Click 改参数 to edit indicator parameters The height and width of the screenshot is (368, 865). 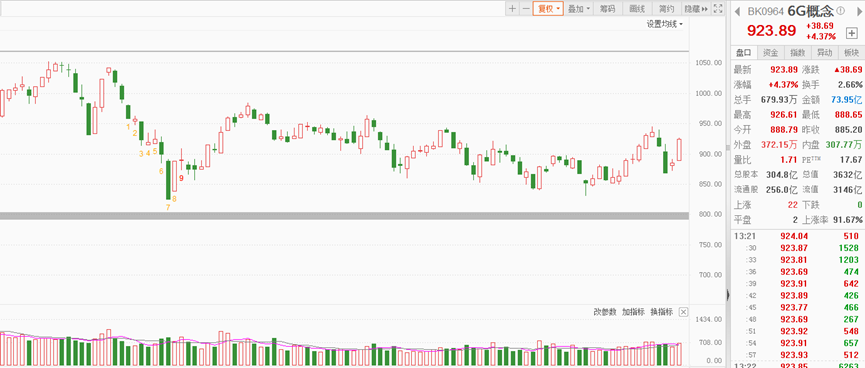(x=605, y=312)
